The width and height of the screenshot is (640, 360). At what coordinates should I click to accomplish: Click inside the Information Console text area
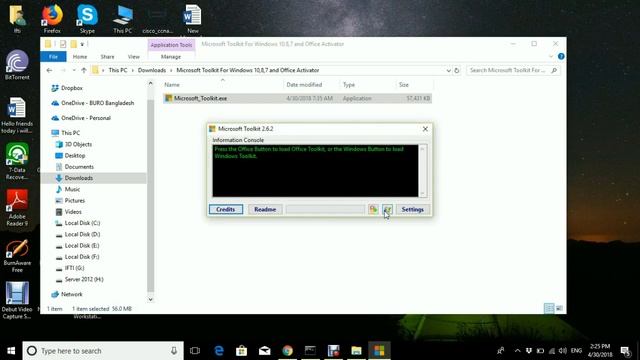point(315,171)
